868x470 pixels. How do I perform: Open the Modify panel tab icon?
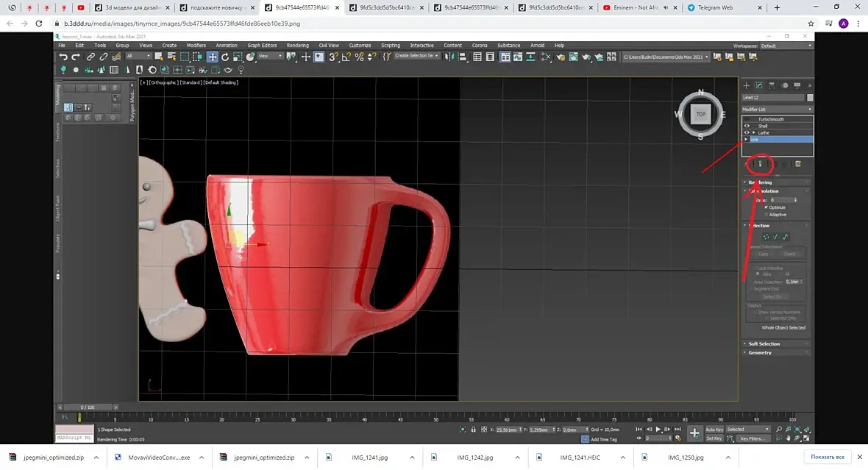pyautogui.click(x=759, y=85)
